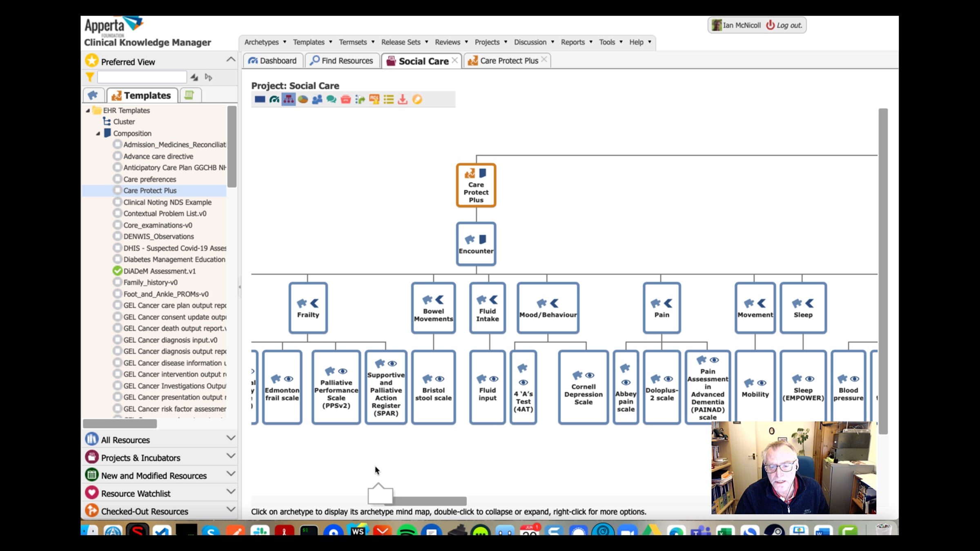Collapse the Composition tree node
Viewport: 980px width, 551px height.
point(98,133)
